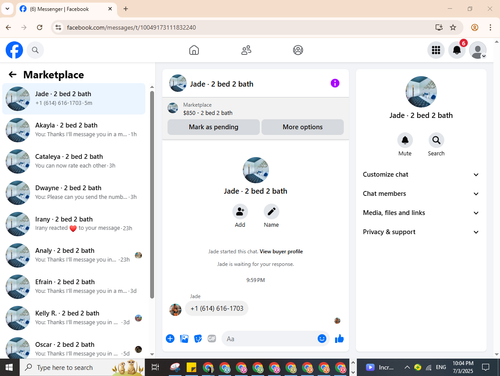
Task: Open the Groups icon in top navigation
Action: (x=298, y=50)
